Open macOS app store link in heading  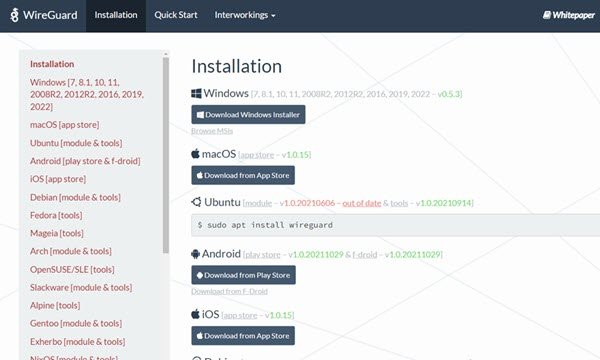257,155
